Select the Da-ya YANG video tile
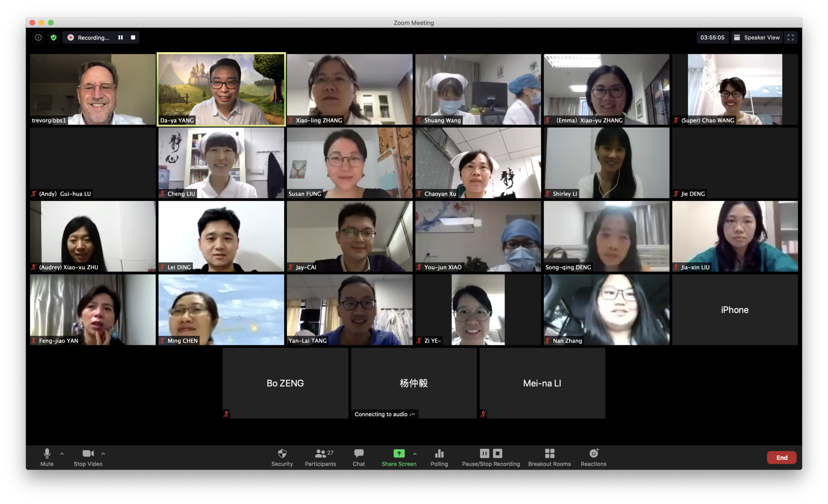Screen dimensions: 828x504 (x=221, y=89)
